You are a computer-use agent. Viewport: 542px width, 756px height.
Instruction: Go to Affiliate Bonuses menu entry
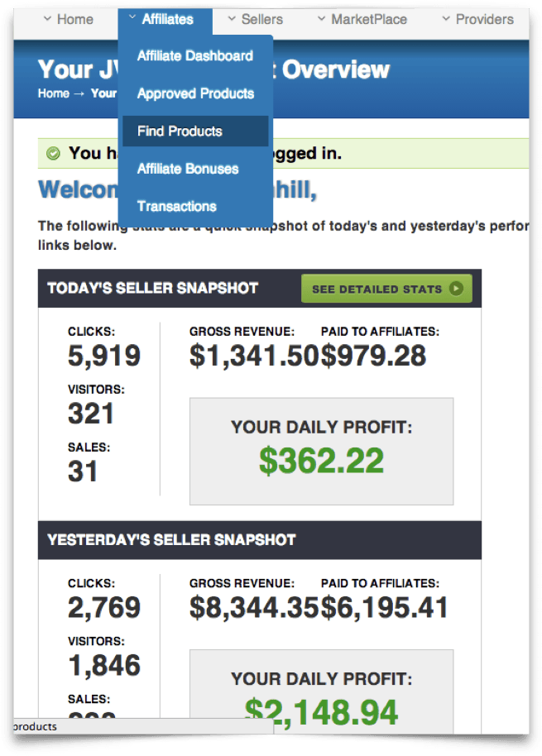coord(188,169)
